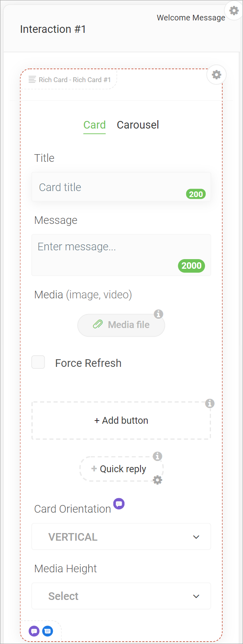Click purple chat icon beside Card Orientation
Screen dimensions: 243x644
119,503
